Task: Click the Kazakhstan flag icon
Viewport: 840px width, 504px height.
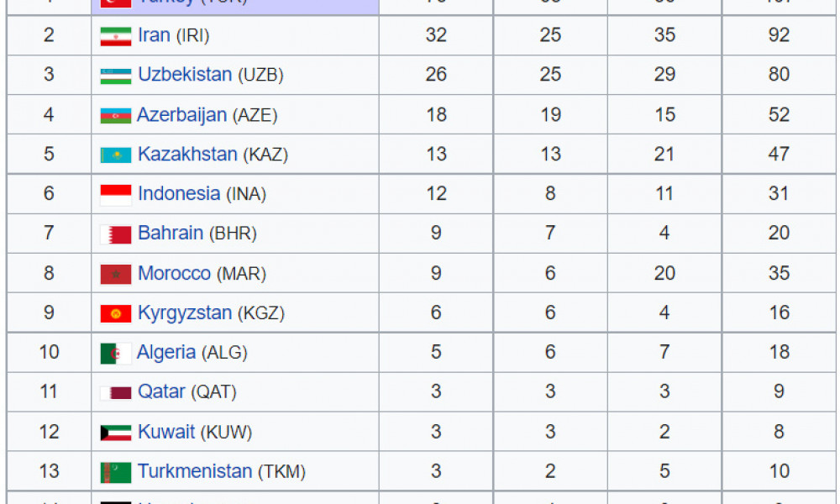Action: click(x=116, y=155)
